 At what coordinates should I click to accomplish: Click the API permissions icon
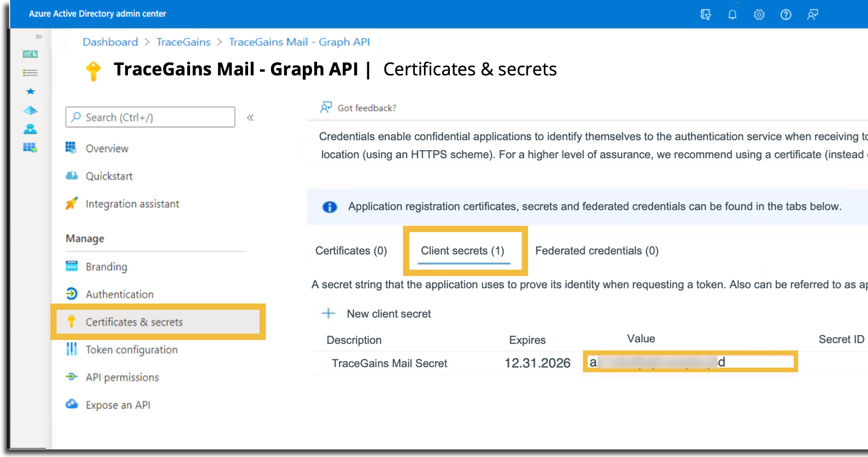[72, 377]
